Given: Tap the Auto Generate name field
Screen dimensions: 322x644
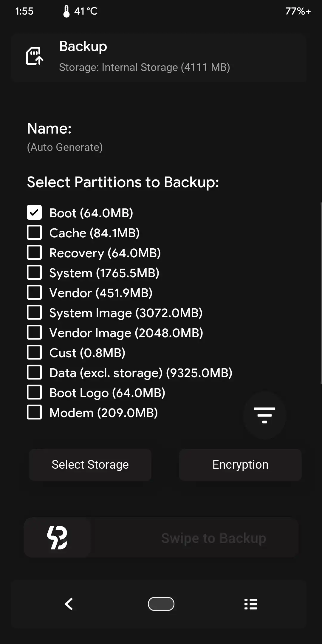Looking at the screenshot, I should 65,147.
